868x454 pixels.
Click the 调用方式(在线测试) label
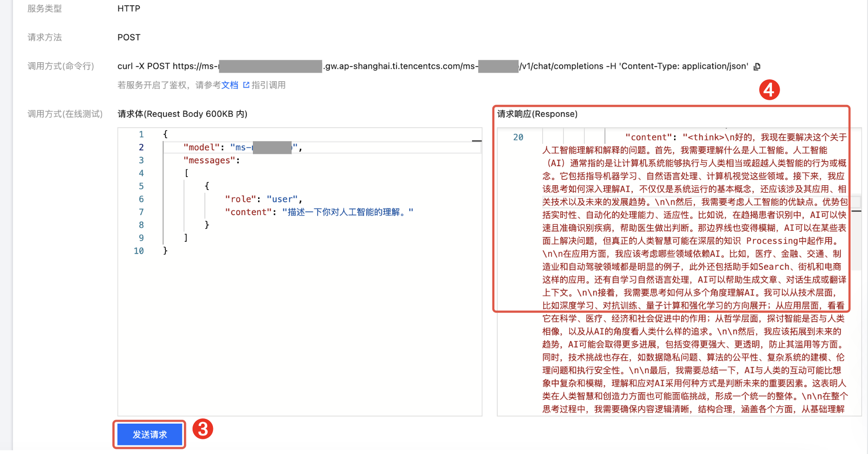[x=65, y=114]
